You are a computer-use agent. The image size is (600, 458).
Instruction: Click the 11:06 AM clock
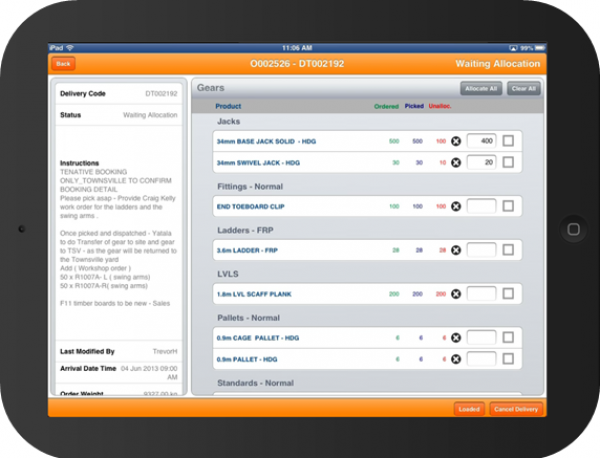[297, 48]
